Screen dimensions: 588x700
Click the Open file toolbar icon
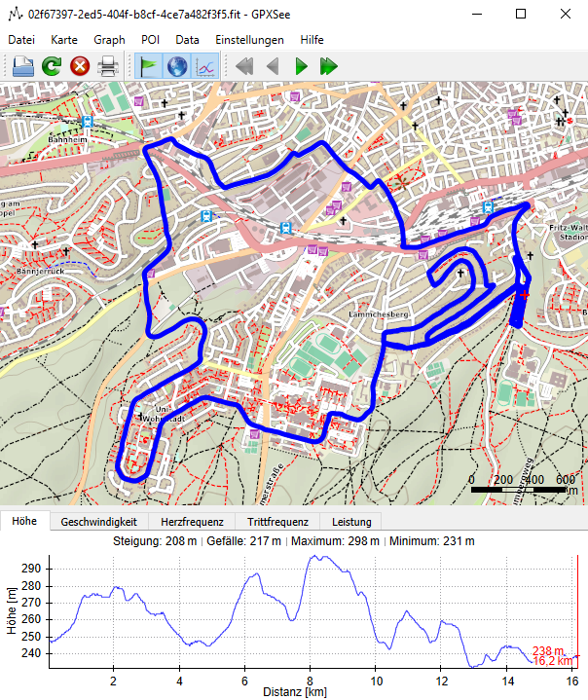(22, 66)
